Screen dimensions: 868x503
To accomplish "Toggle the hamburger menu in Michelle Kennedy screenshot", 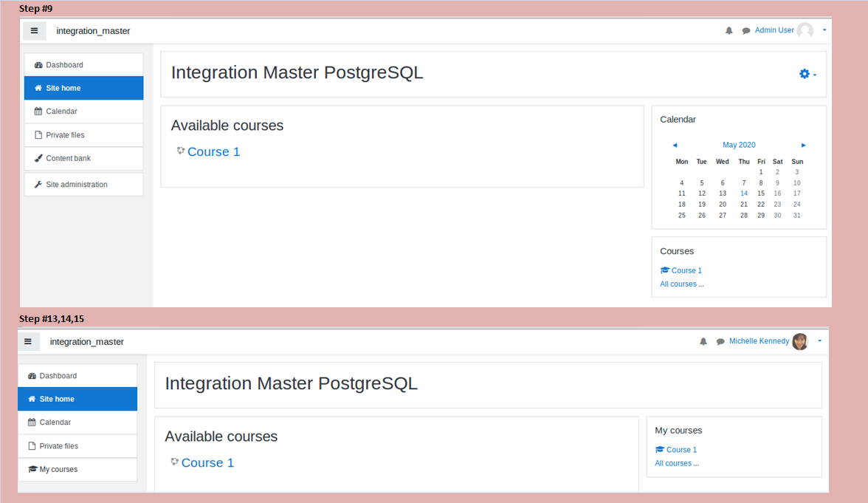I will 28,342.
